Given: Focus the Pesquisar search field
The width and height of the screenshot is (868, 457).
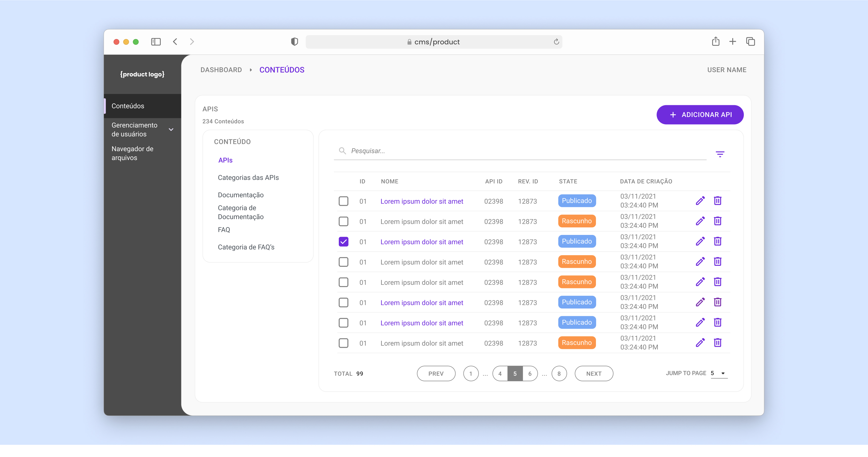Looking at the screenshot, I should [x=520, y=151].
